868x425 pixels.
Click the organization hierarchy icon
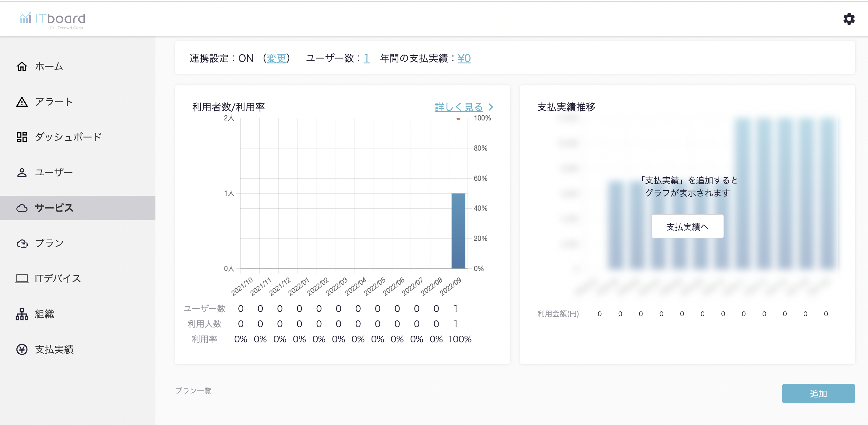[x=22, y=314]
